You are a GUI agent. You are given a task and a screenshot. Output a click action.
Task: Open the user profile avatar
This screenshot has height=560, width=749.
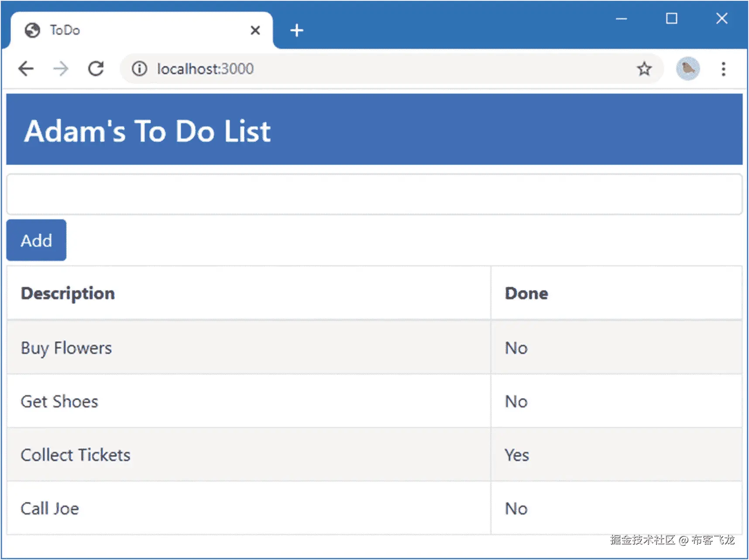(x=687, y=69)
